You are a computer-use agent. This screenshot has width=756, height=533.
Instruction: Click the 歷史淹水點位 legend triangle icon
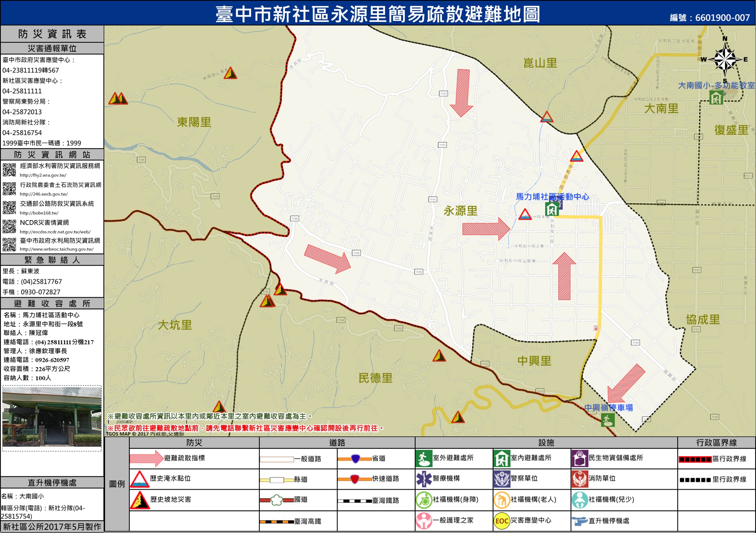point(140,479)
